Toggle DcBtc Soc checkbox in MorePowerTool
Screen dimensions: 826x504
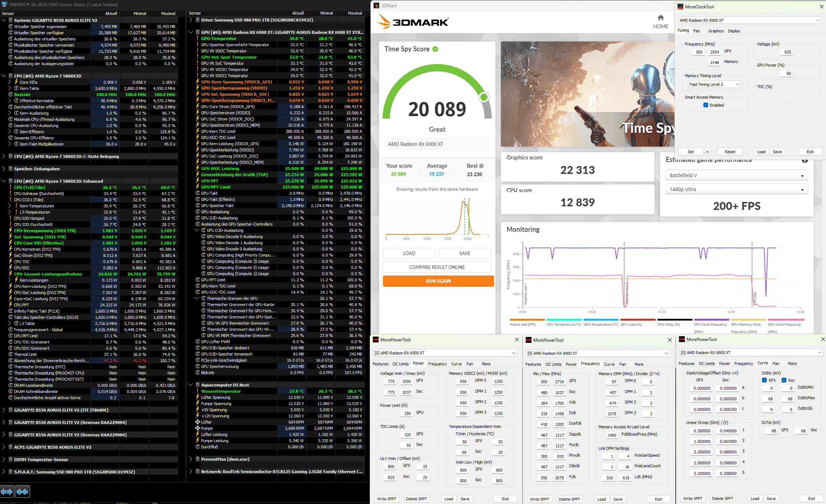click(784, 380)
